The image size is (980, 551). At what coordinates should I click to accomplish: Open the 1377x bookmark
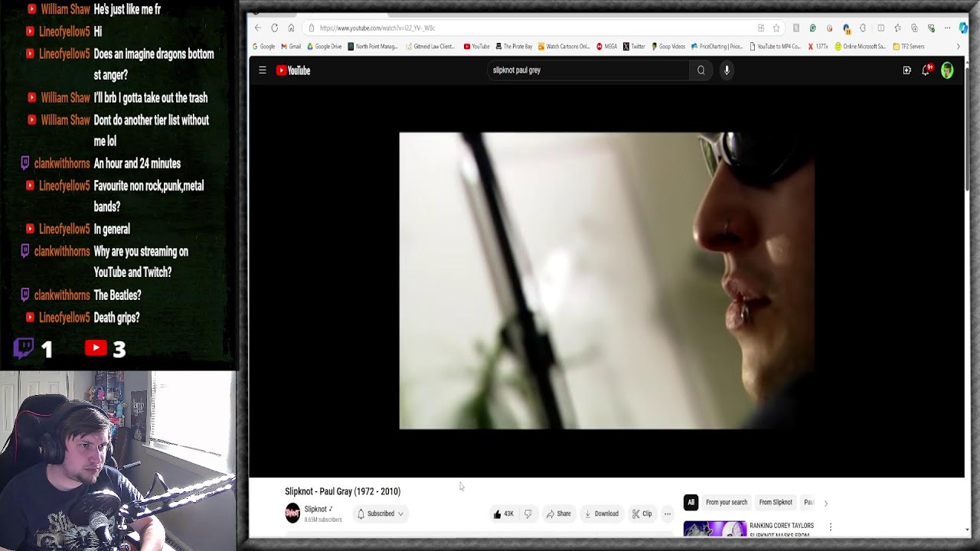818,46
